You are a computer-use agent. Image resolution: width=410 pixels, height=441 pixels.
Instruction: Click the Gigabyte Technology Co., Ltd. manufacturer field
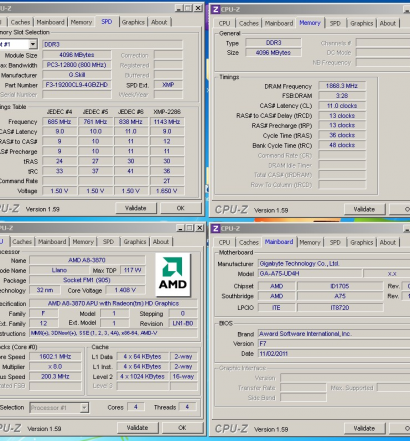click(x=334, y=264)
